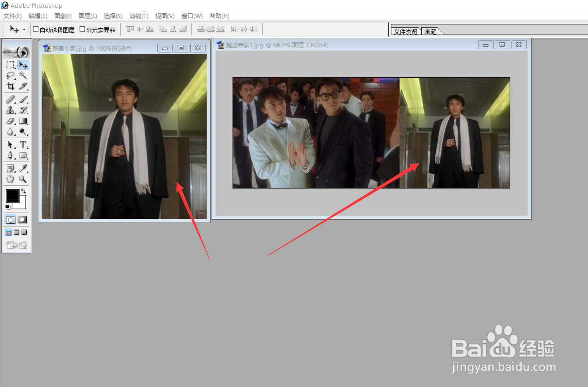This screenshot has height=387, width=588.
Task: Choose Full Screen with Menu Bar mode
Action: [16, 232]
